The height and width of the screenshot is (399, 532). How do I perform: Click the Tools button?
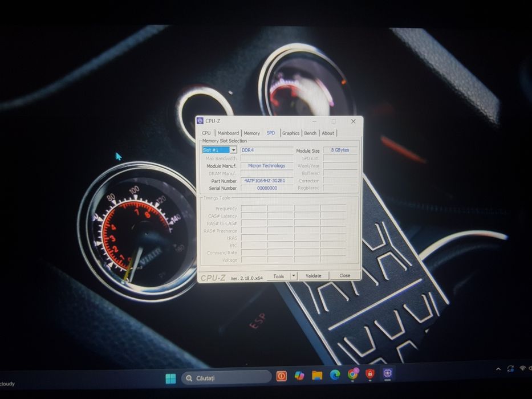279,276
